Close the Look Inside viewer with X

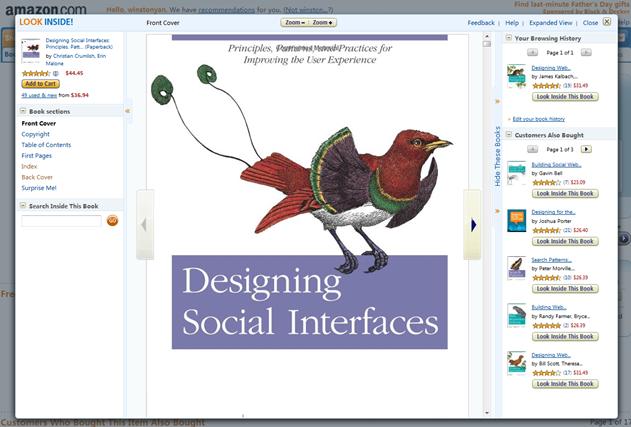607,21
